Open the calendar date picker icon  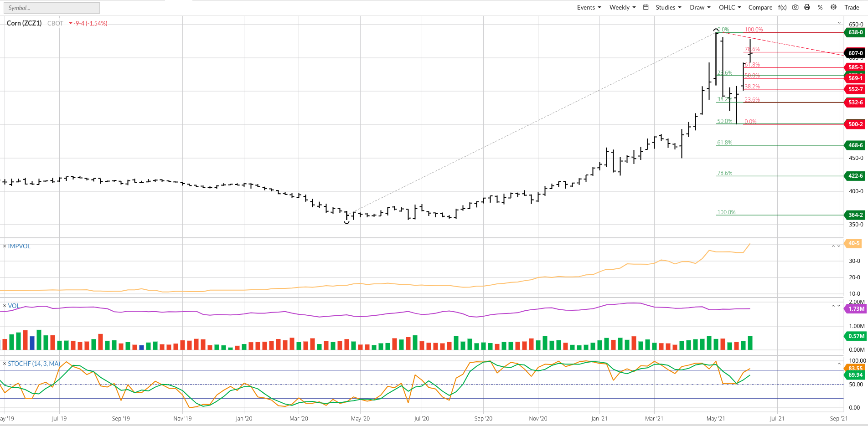pos(646,7)
